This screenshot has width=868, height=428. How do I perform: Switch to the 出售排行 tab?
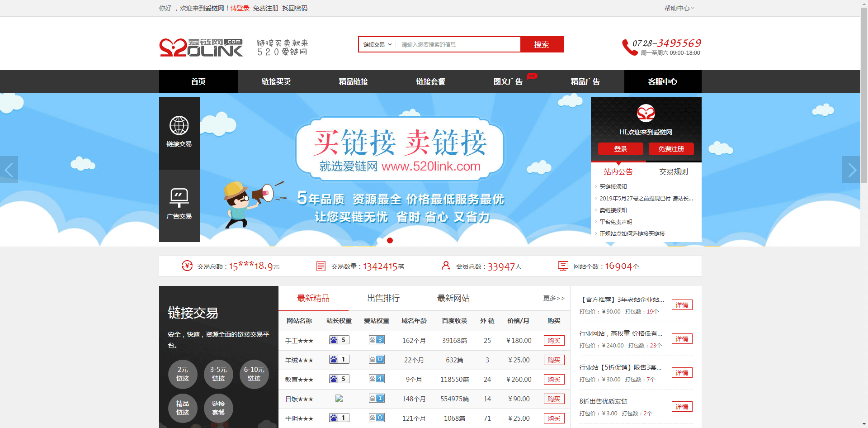point(383,298)
